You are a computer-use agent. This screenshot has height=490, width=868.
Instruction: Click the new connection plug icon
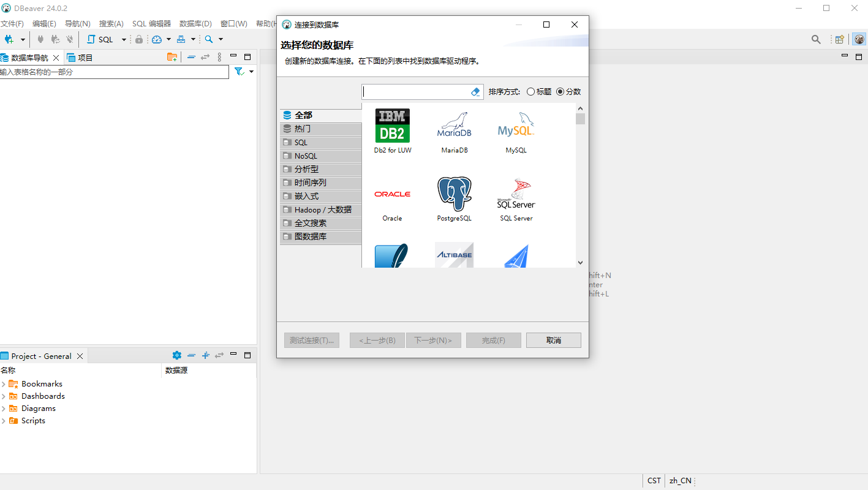(x=9, y=39)
